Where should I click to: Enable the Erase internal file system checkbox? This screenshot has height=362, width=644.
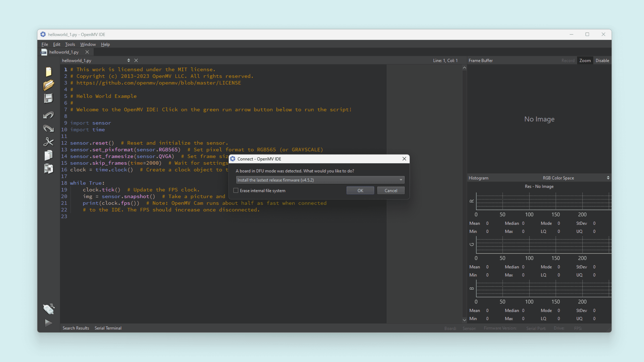tap(235, 190)
